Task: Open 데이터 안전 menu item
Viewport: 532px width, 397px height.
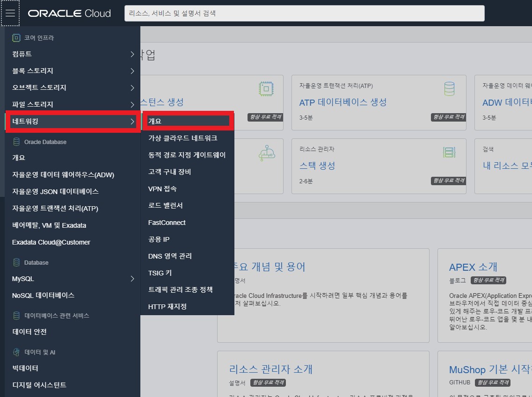Action: [x=73, y=332]
